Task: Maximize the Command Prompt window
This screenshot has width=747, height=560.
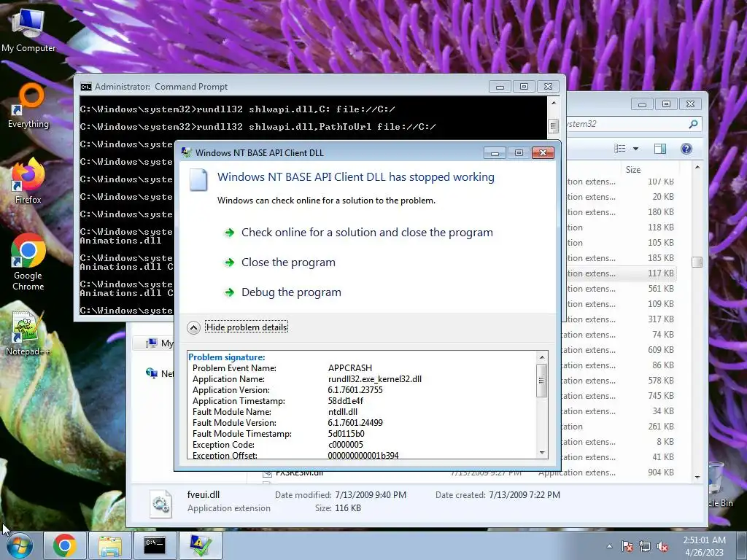Action: (x=524, y=87)
